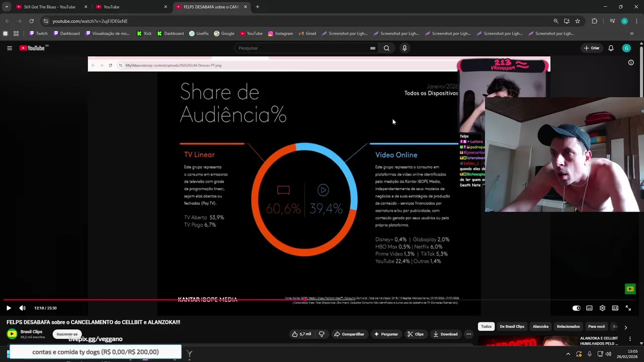This screenshot has width=644, height=362.
Task: Open the YouTube account avatar menu
Action: coord(626,48)
